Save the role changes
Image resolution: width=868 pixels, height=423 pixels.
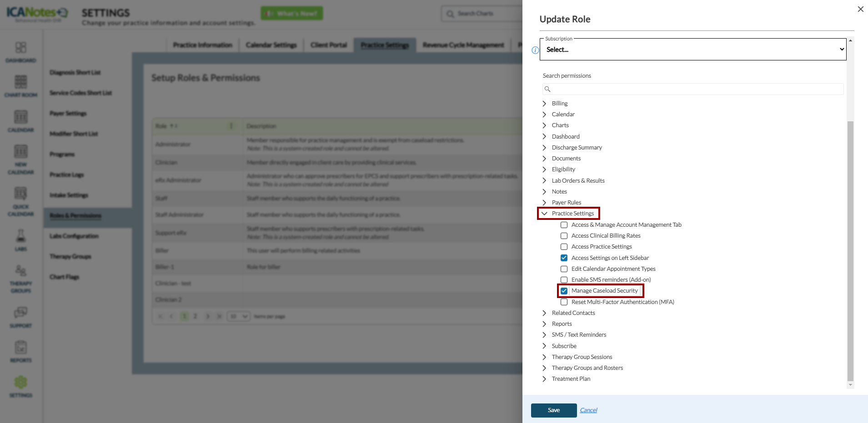tap(553, 410)
